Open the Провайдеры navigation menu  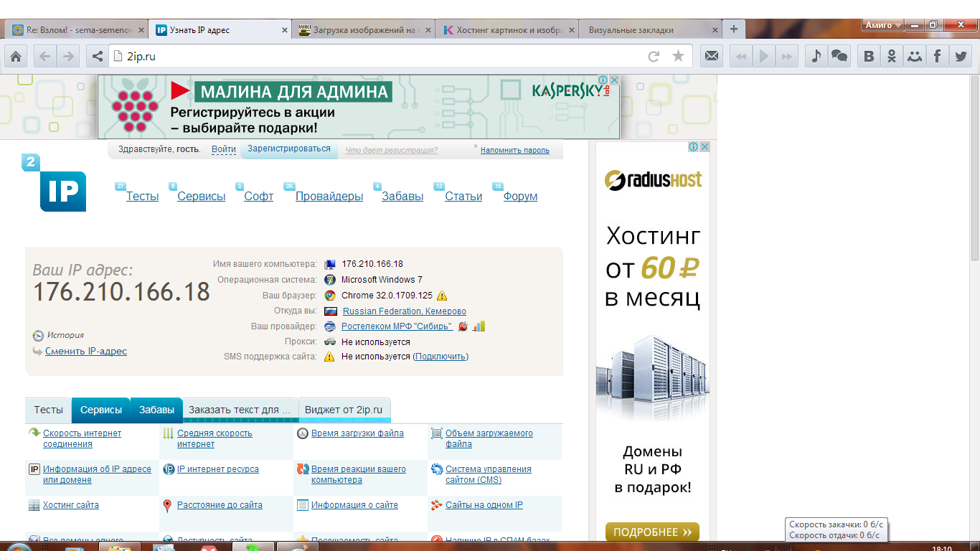(329, 197)
